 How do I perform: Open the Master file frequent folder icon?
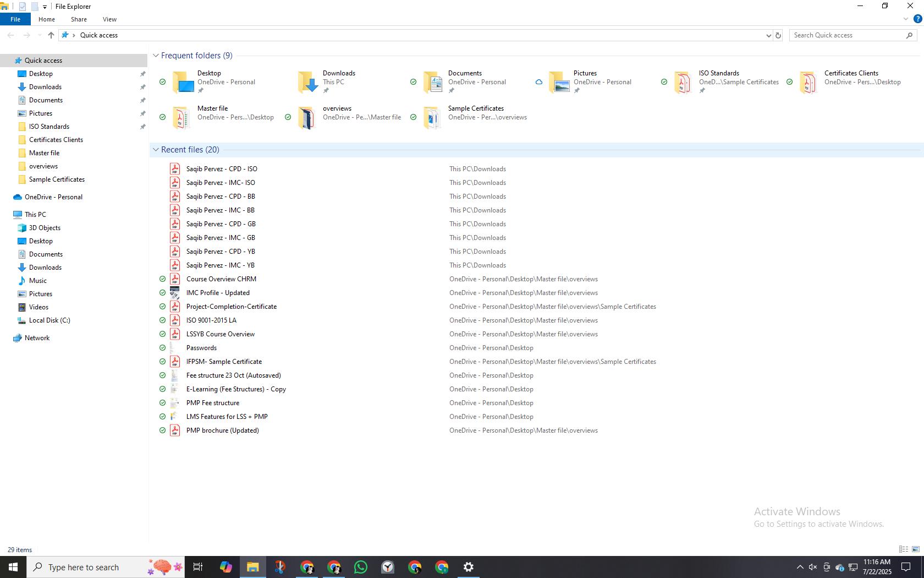click(x=182, y=117)
